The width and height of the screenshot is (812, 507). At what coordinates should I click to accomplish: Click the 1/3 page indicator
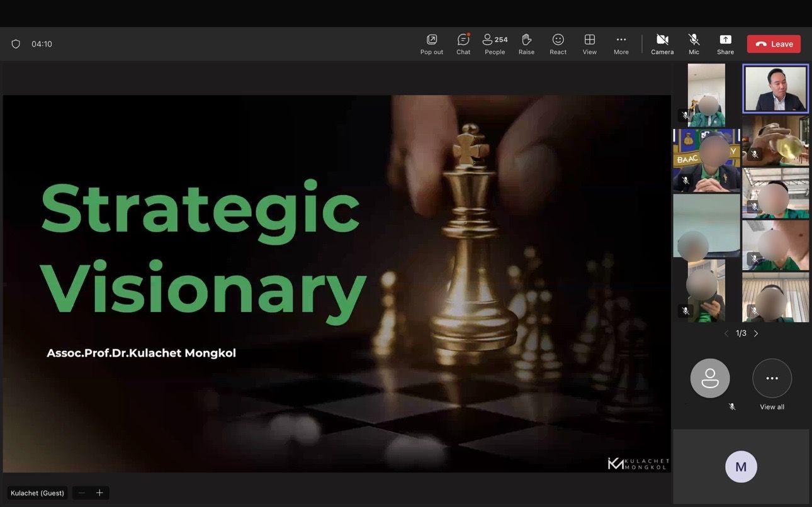pos(741,333)
